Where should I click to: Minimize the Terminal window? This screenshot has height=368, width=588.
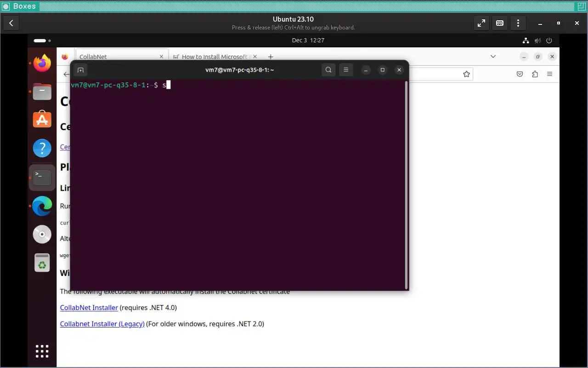[366, 70]
